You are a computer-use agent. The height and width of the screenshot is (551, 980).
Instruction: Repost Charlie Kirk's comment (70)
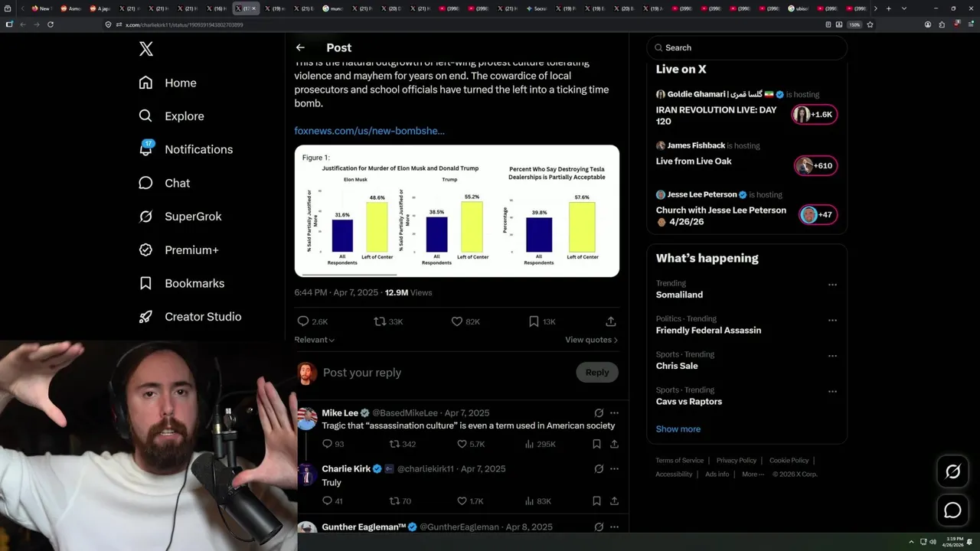(400, 501)
